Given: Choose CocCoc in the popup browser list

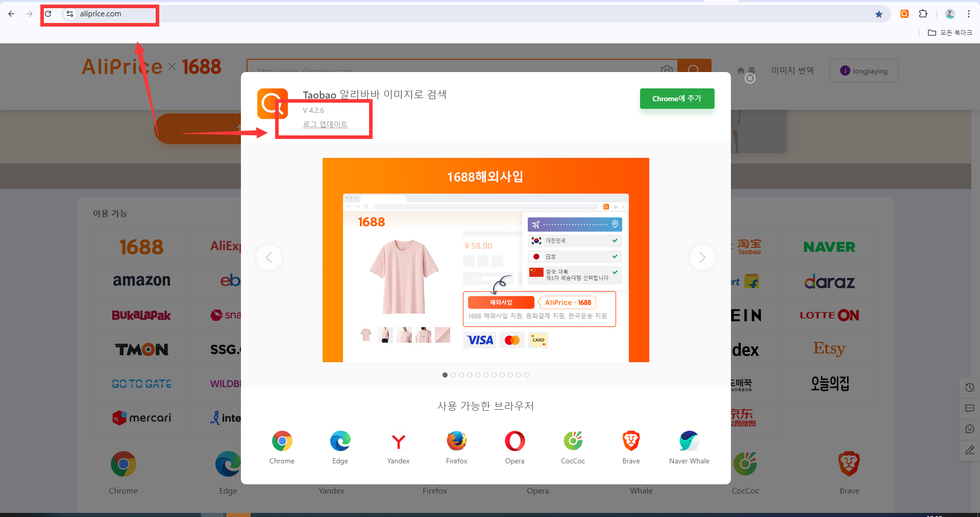Looking at the screenshot, I should (573, 448).
